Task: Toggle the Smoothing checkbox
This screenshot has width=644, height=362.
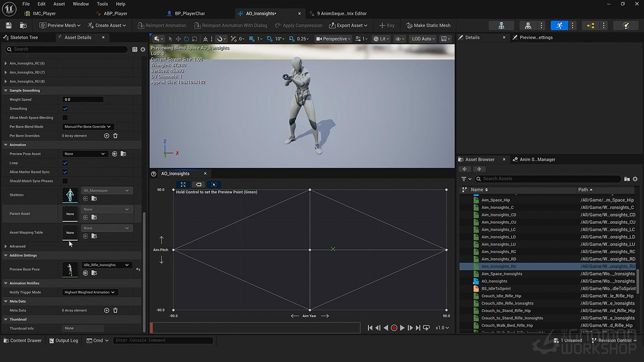Action: click(65, 109)
